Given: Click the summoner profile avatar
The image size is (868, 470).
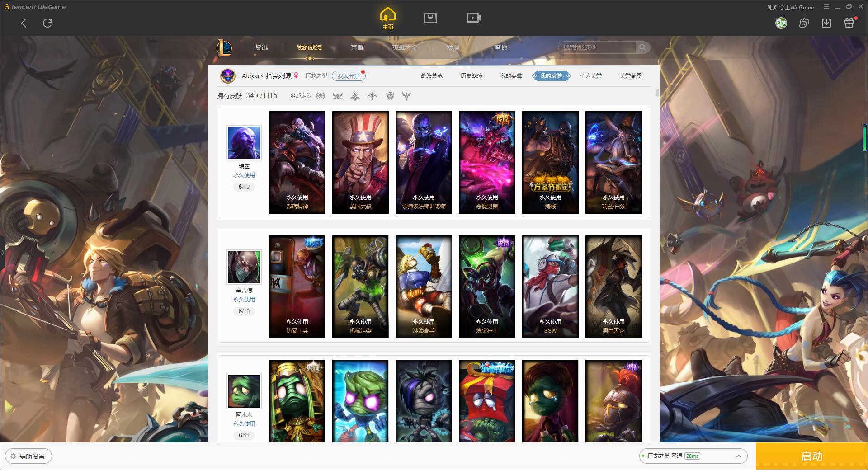Looking at the screenshot, I should tap(228, 76).
